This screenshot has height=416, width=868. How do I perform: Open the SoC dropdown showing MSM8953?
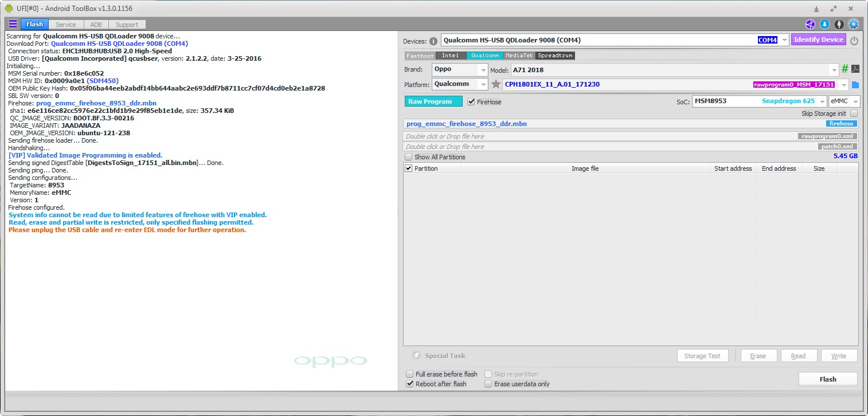click(x=822, y=101)
